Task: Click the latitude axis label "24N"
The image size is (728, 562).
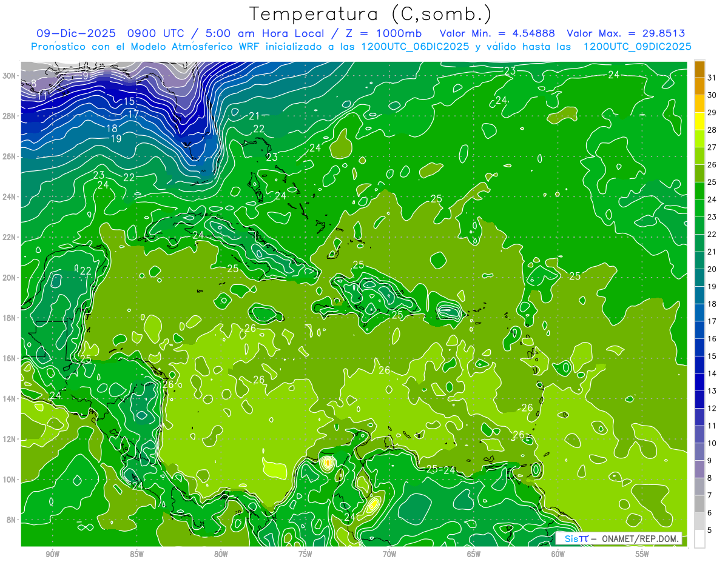Action: point(10,197)
